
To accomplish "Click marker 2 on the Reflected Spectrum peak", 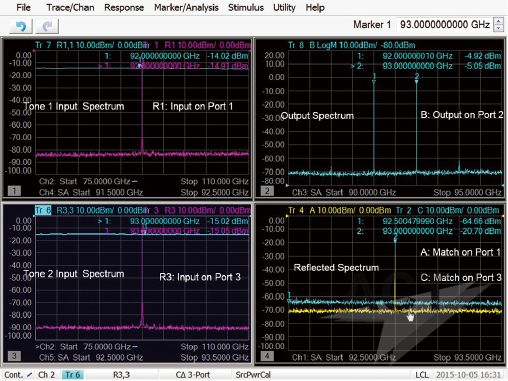I will point(395,239).
